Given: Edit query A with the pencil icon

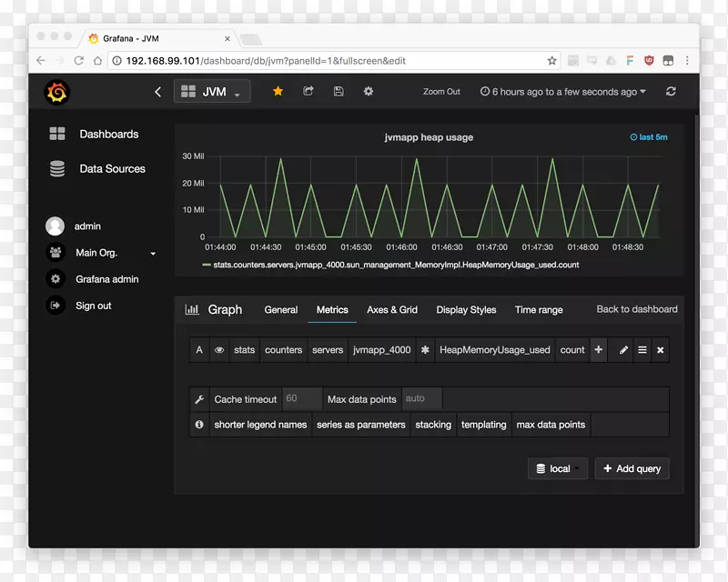Looking at the screenshot, I should tap(623, 350).
